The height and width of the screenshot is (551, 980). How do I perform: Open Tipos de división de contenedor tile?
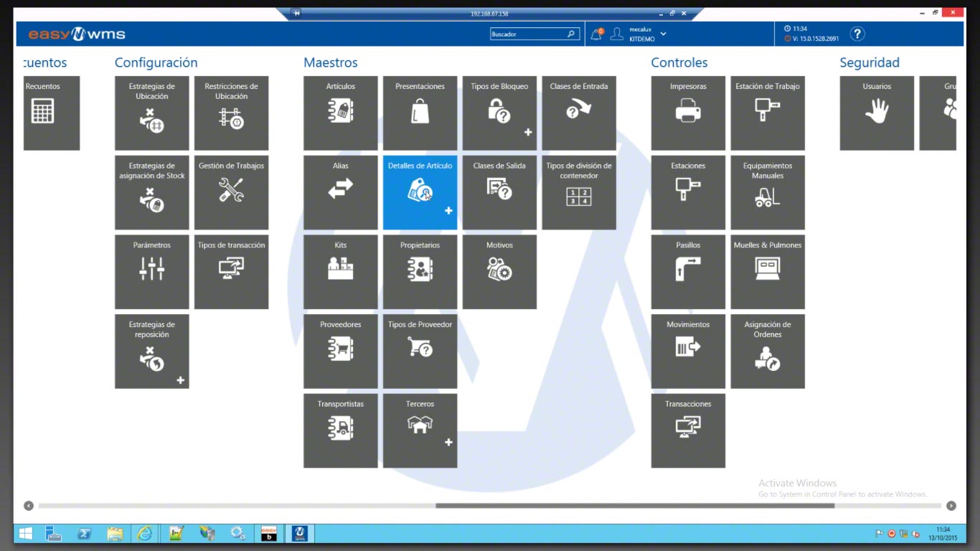[579, 193]
